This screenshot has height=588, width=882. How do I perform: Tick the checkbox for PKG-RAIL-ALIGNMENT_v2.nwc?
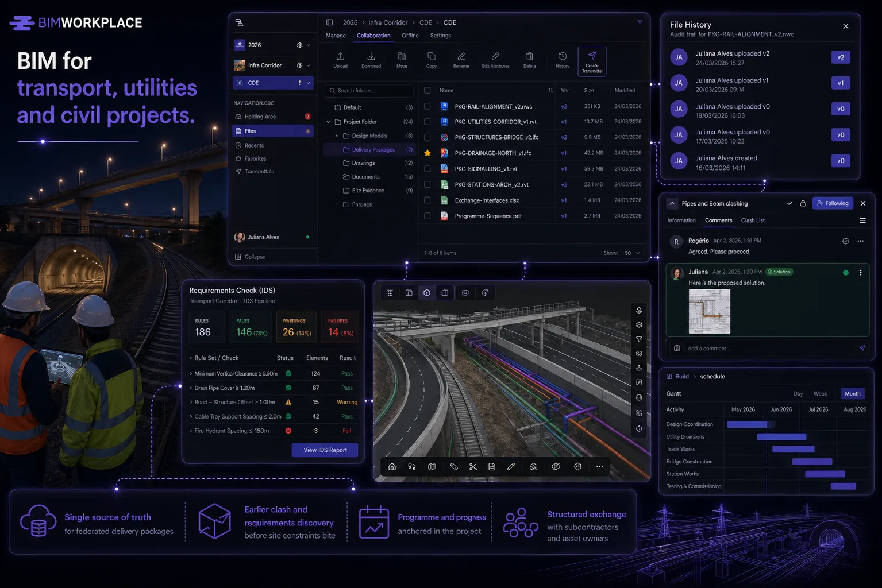point(427,106)
